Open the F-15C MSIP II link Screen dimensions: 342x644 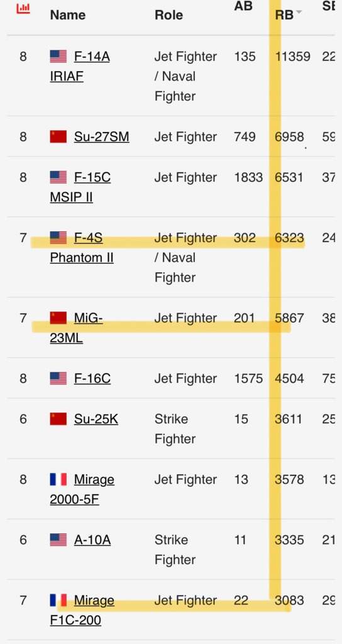pyautogui.click(x=80, y=187)
